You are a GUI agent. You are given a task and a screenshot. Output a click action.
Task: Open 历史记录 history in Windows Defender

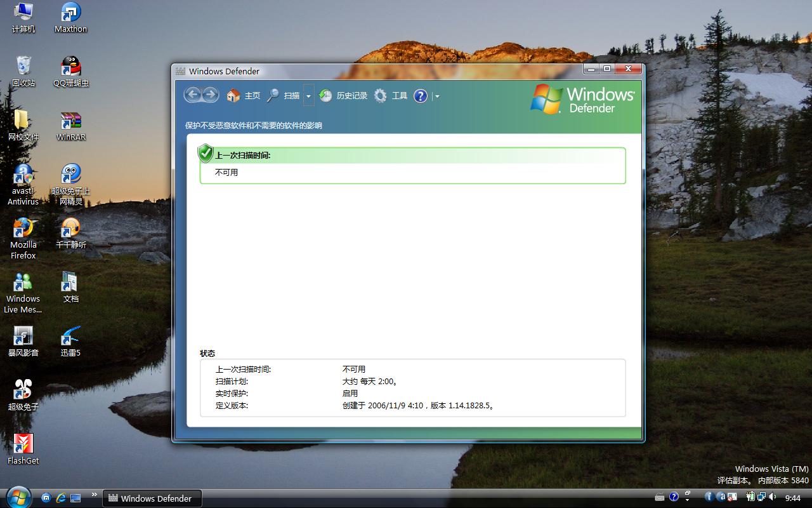tap(343, 96)
